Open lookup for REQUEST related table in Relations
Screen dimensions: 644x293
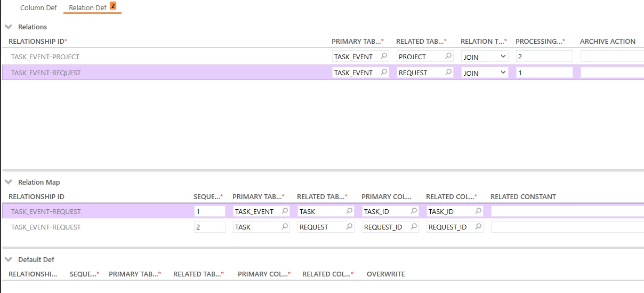pos(448,72)
